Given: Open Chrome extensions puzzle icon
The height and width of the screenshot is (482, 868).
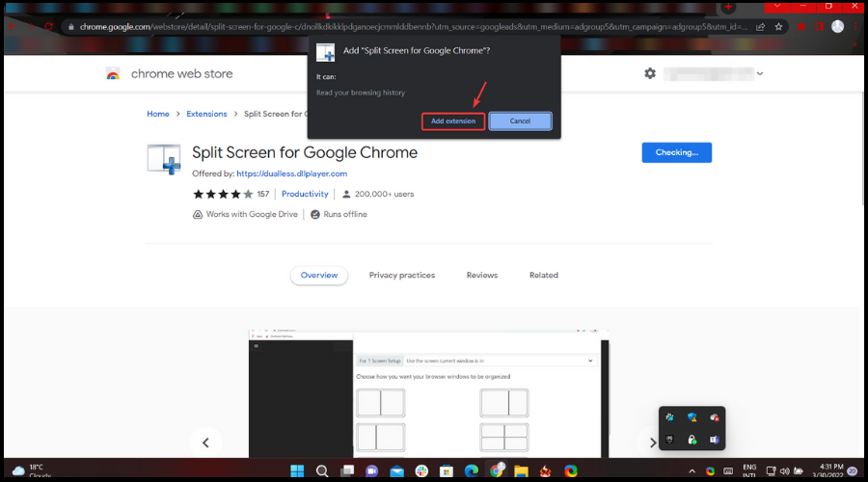Looking at the screenshot, I should point(801,27).
